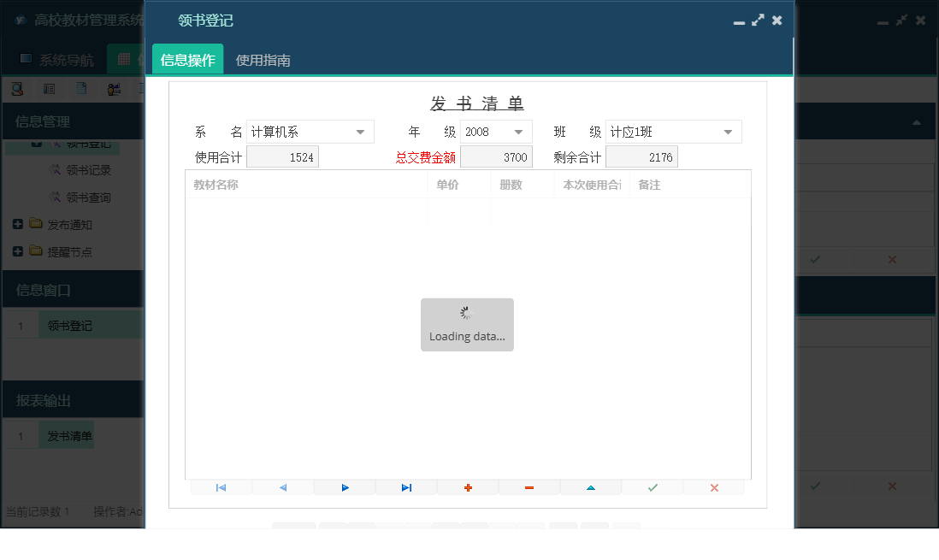
Task: Delete the selected record
Action: (x=529, y=486)
